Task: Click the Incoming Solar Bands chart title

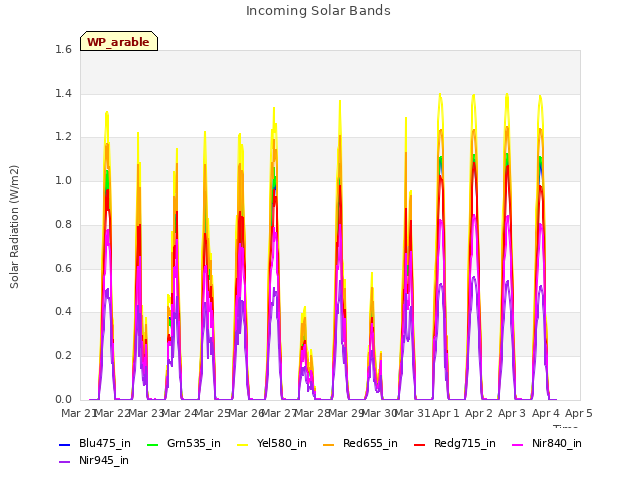Action: [x=318, y=11]
